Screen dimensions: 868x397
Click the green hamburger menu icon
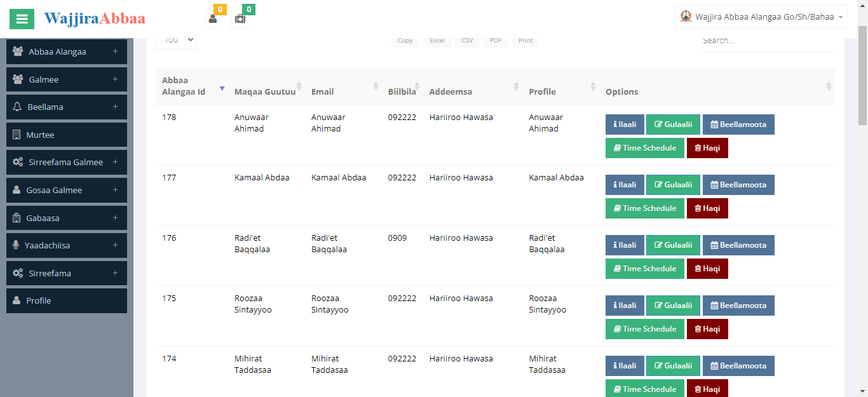click(22, 18)
